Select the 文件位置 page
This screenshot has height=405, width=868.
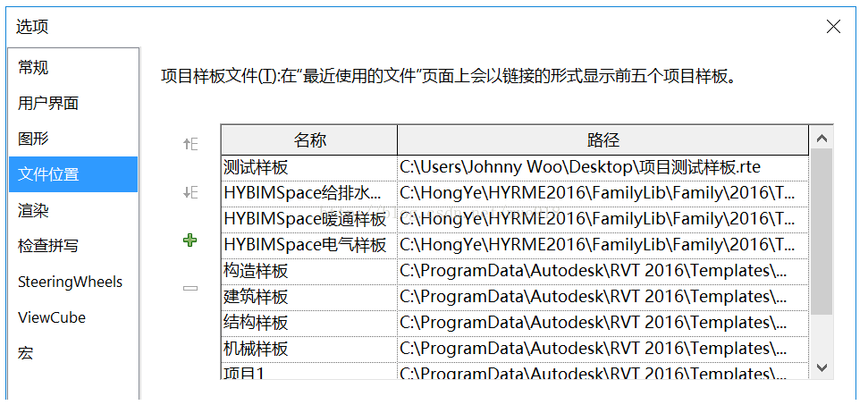73,174
